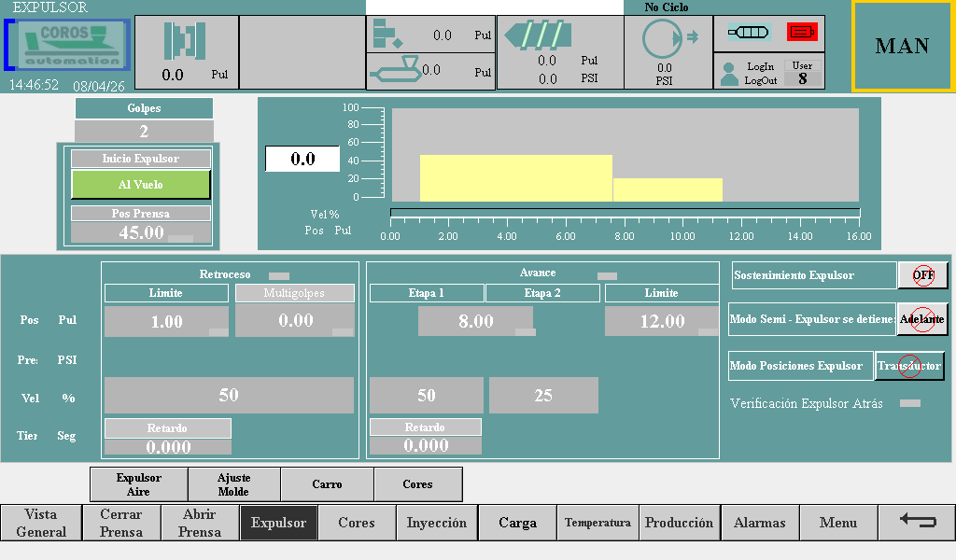Image resolution: width=956 pixels, height=560 pixels.
Task: Click the Coros Automation logo
Action: pos(73,45)
